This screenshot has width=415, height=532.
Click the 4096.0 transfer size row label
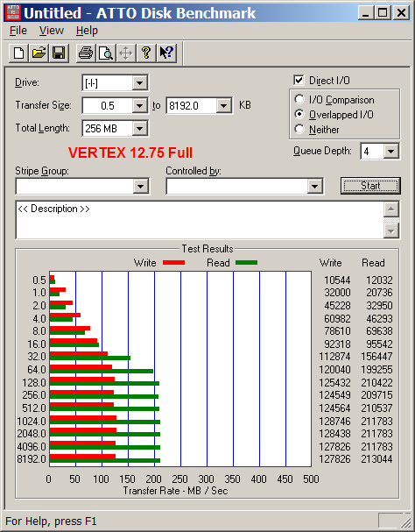point(32,446)
